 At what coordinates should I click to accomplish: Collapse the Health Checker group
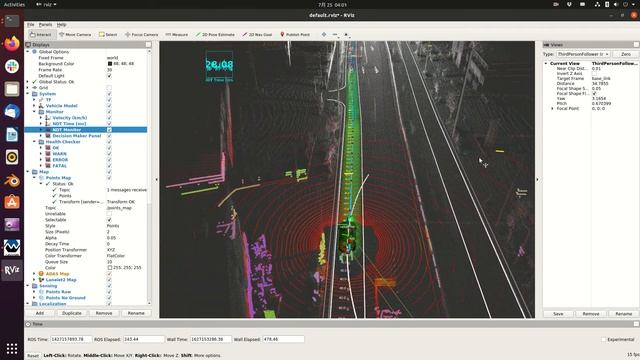[x=35, y=142]
